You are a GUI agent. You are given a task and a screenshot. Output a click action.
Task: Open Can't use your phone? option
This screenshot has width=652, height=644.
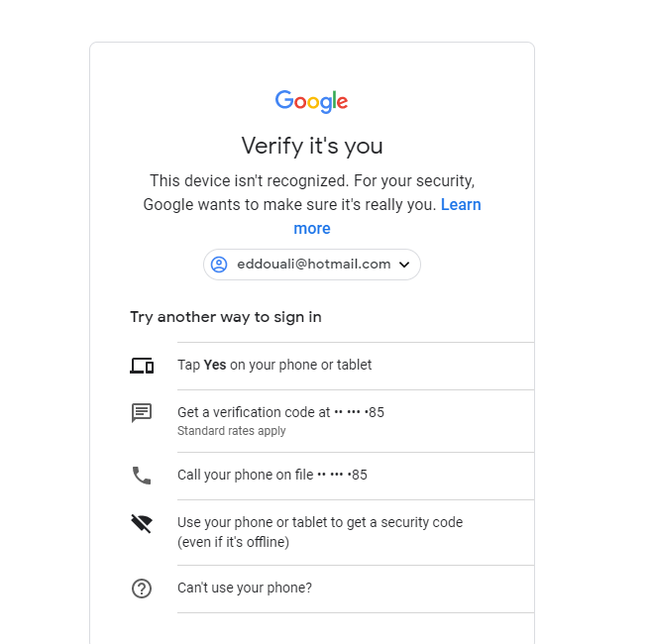tap(244, 588)
